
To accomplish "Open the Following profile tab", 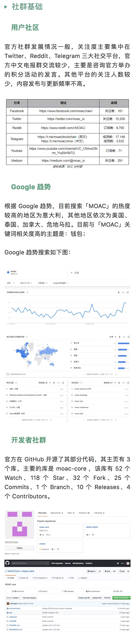I will [99, 513].
